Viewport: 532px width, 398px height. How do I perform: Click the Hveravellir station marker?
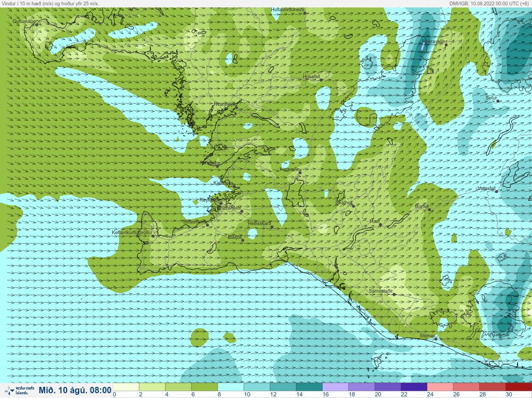tap(446, 45)
